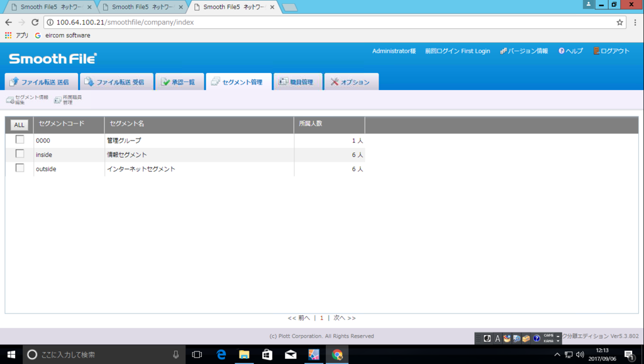Select the セグメント管理 tab
This screenshot has height=364, width=644.
point(238,82)
